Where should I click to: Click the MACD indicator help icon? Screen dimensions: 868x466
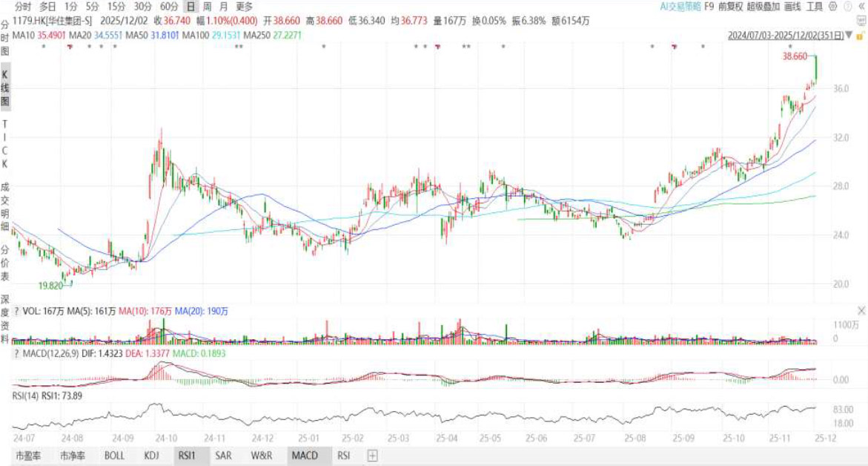click(16, 353)
